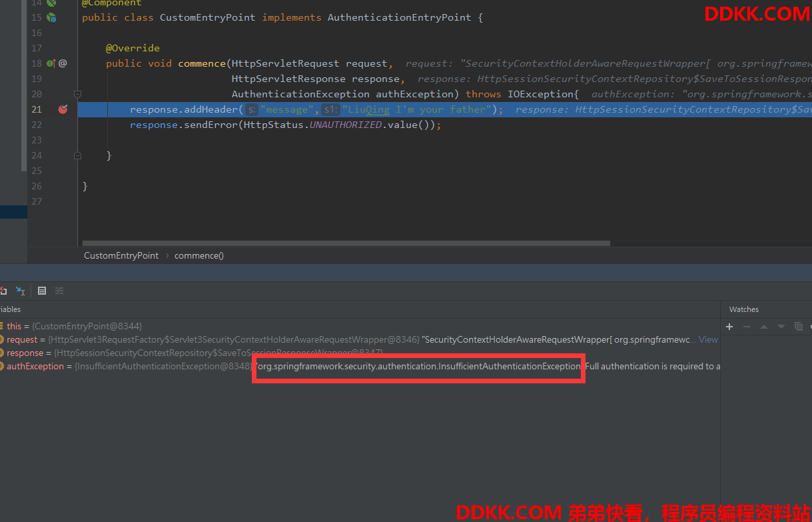Click the editor's horizontal scrollbar
Screen dimensions: 812x522
(x=346, y=244)
